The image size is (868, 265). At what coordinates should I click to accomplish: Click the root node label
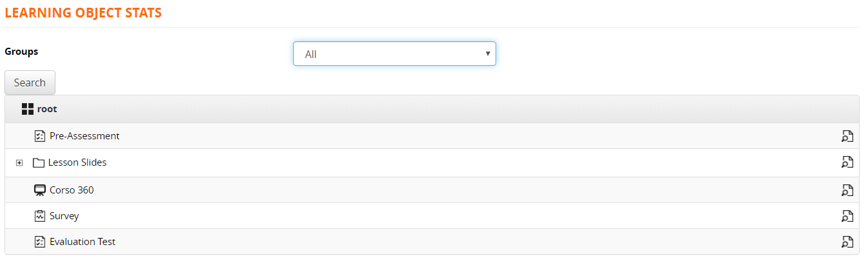tap(47, 109)
